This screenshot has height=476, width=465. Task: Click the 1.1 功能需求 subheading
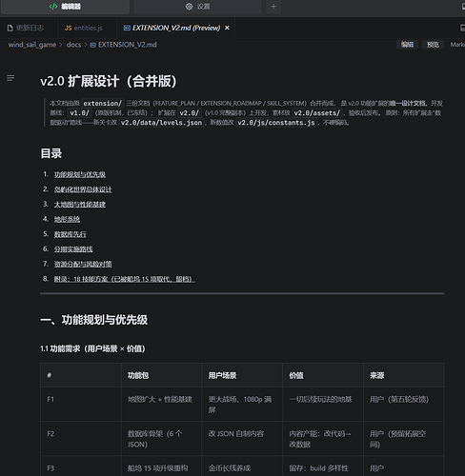(92, 348)
